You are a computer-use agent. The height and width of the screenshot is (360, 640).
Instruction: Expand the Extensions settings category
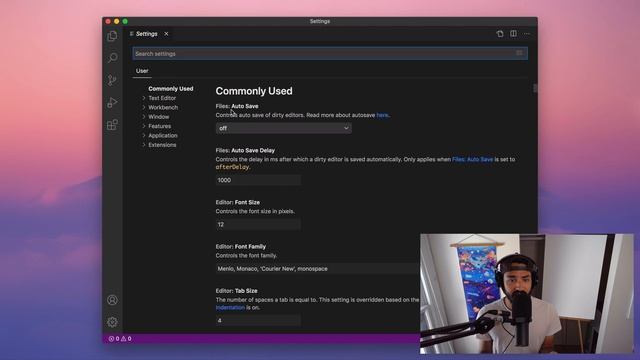click(162, 145)
